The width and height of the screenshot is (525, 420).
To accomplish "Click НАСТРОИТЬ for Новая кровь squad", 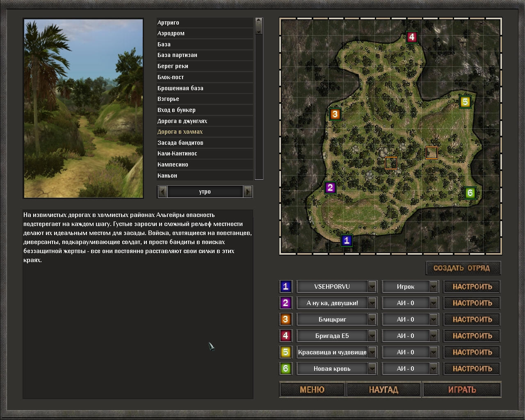I will (472, 369).
